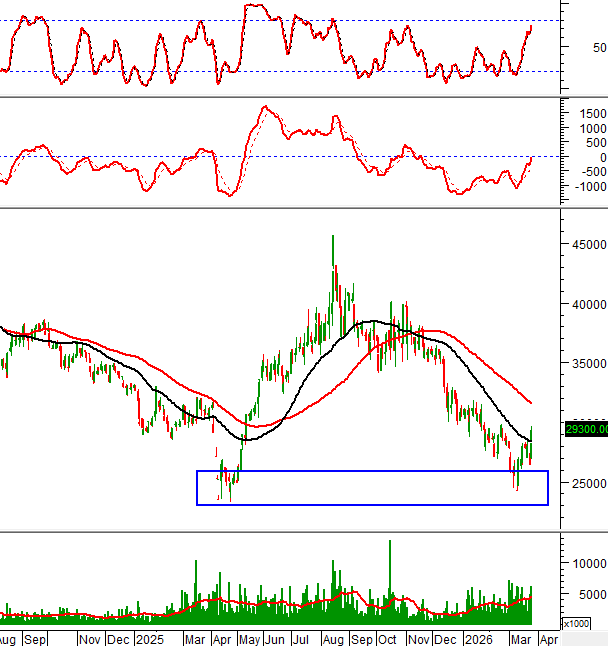Click the 2026 label on the time axis
This screenshot has height=646, width=608.
478,638
